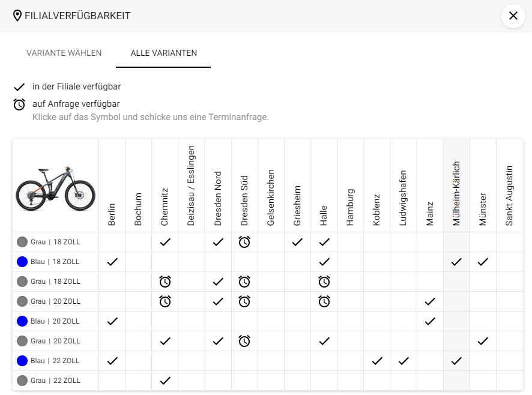Click the Koblenz checkmark for Blau 22 ZOLL
532x395 pixels.
click(377, 361)
